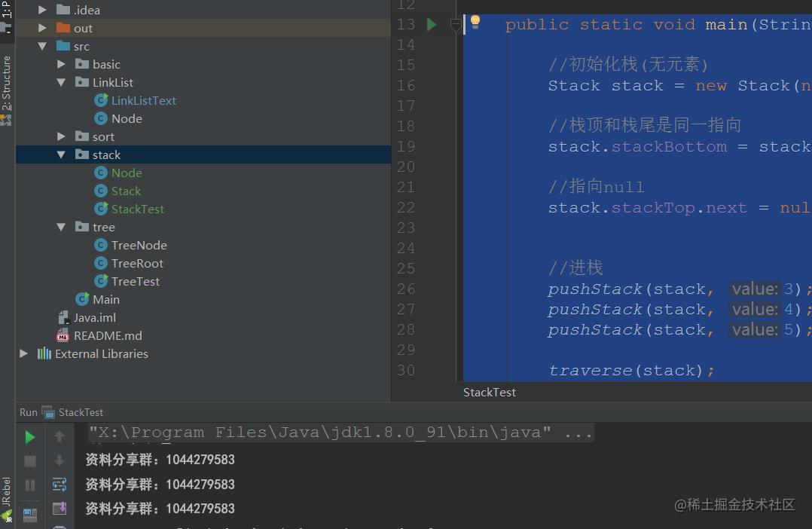Open the Main class file
The height and width of the screenshot is (529, 812).
click(105, 299)
